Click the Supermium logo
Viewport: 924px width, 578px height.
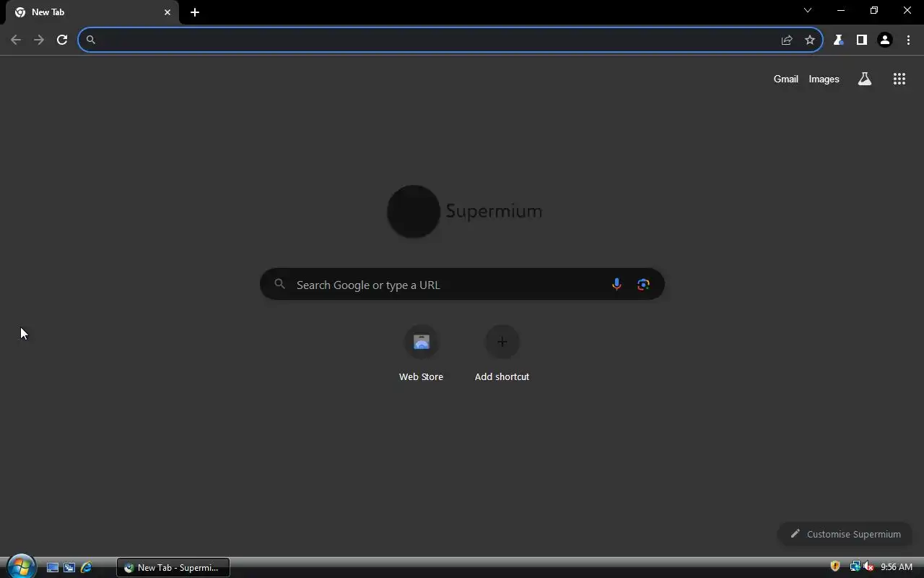(x=464, y=211)
